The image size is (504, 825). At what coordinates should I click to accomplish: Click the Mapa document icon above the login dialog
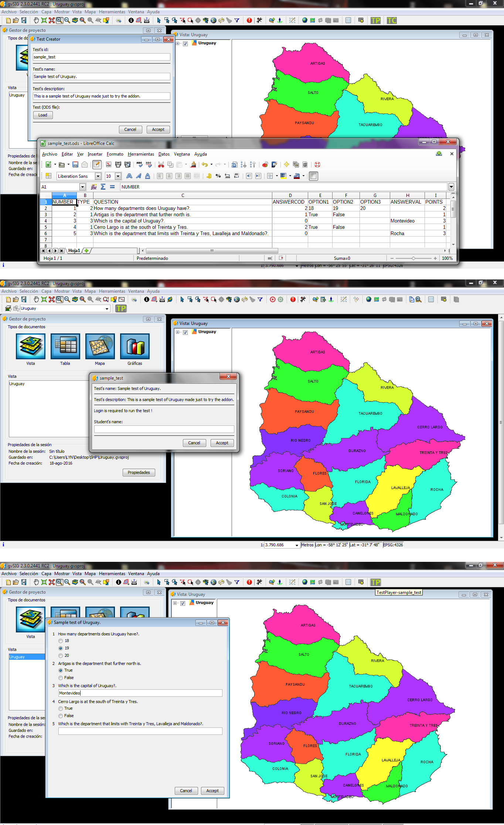tap(100, 346)
